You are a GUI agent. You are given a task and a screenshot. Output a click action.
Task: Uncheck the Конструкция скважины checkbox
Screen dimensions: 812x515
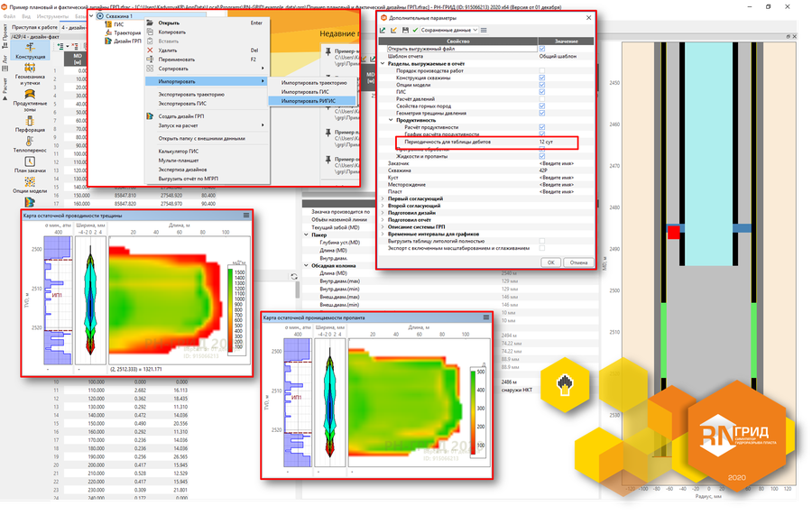541,78
